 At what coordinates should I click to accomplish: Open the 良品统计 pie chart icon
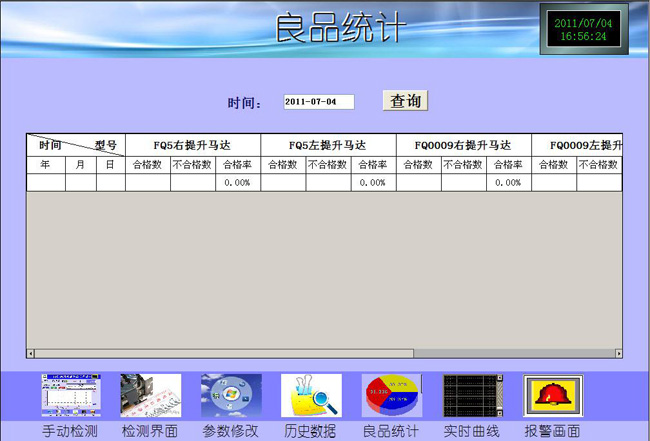pos(392,395)
